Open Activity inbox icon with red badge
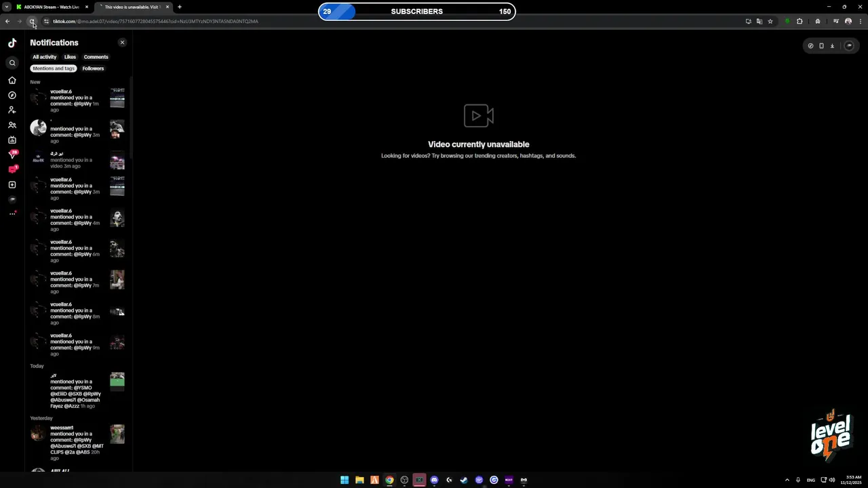The height and width of the screenshot is (488, 868). [12, 169]
